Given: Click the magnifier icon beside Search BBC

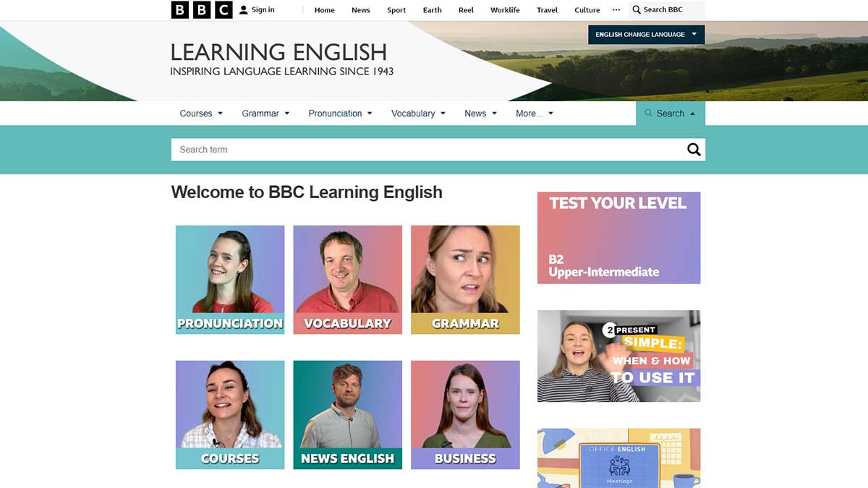Looking at the screenshot, I should (637, 10).
